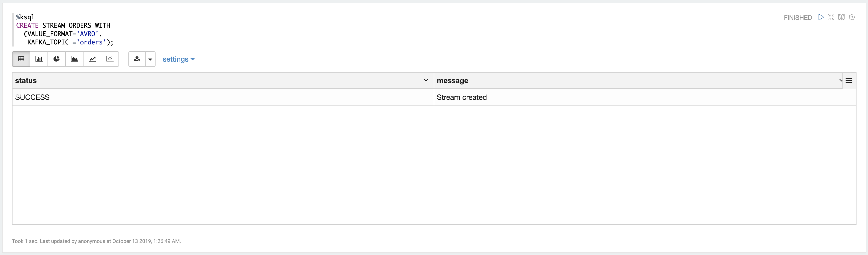Image resolution: width=868 pixels, height=255 pixels.
Task: Select the area chart visualization
Action: 74,59
